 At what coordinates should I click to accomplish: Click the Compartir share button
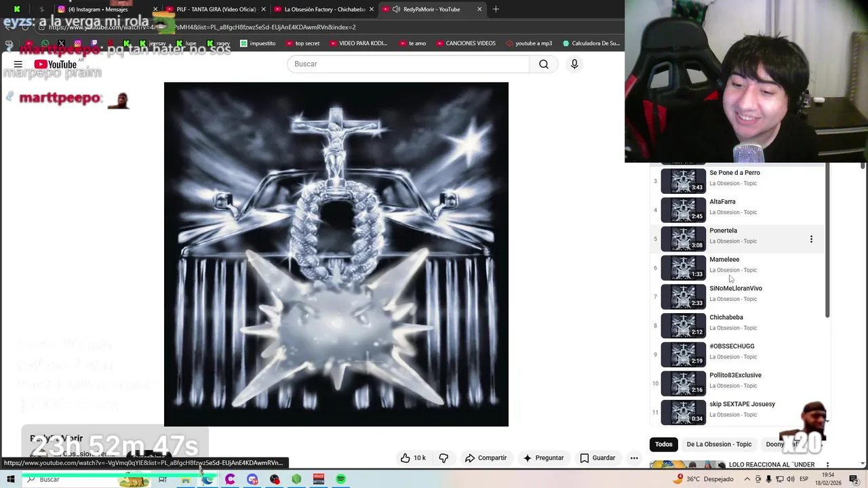pos(486,457)
